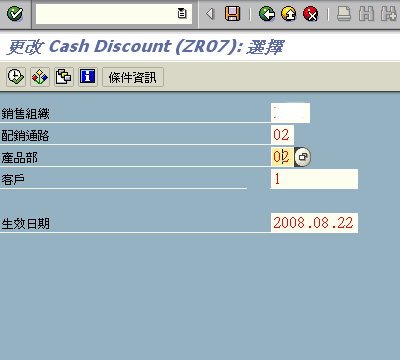Click the binoculars find icon

[x=366, y=14]
